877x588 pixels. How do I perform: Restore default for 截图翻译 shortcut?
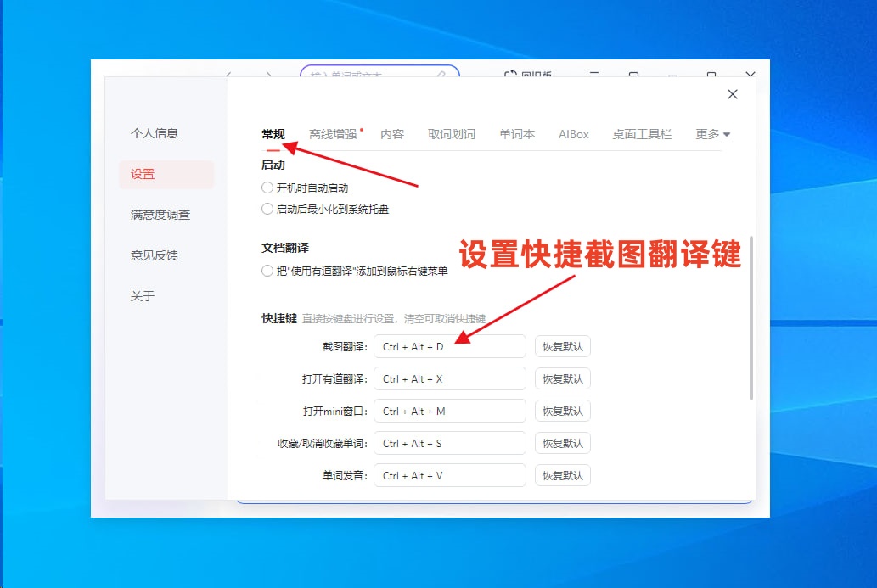562,347
